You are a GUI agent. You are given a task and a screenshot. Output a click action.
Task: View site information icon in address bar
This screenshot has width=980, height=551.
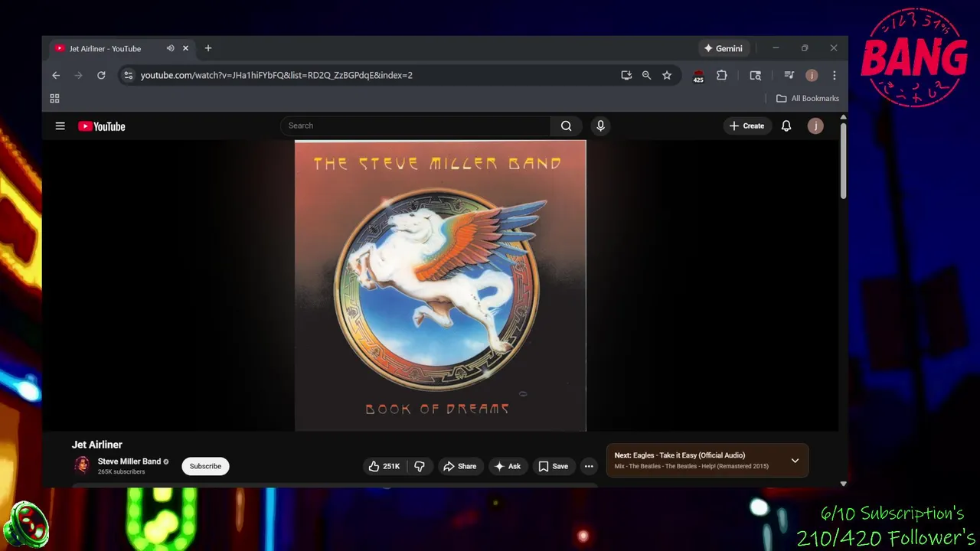tap(128, 75)
